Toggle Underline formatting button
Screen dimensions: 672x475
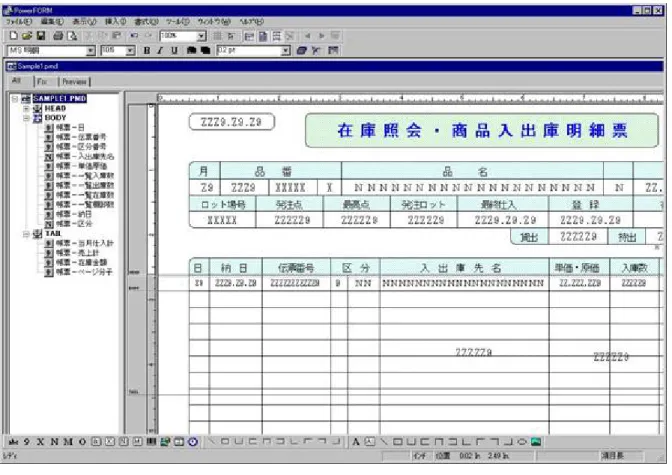click(174, 51)
